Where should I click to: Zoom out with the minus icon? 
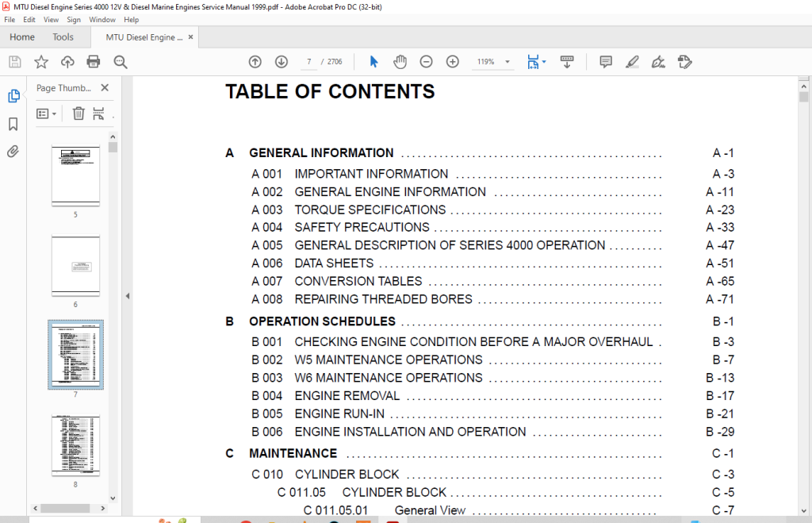[426, 62]
